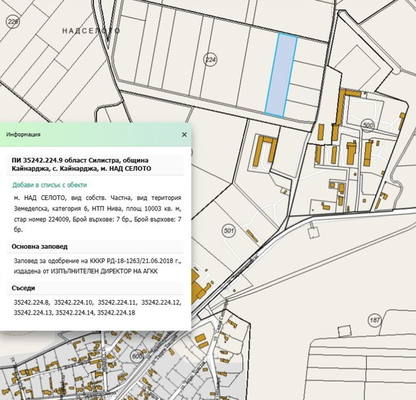Close the Информация popup panel

184,135
